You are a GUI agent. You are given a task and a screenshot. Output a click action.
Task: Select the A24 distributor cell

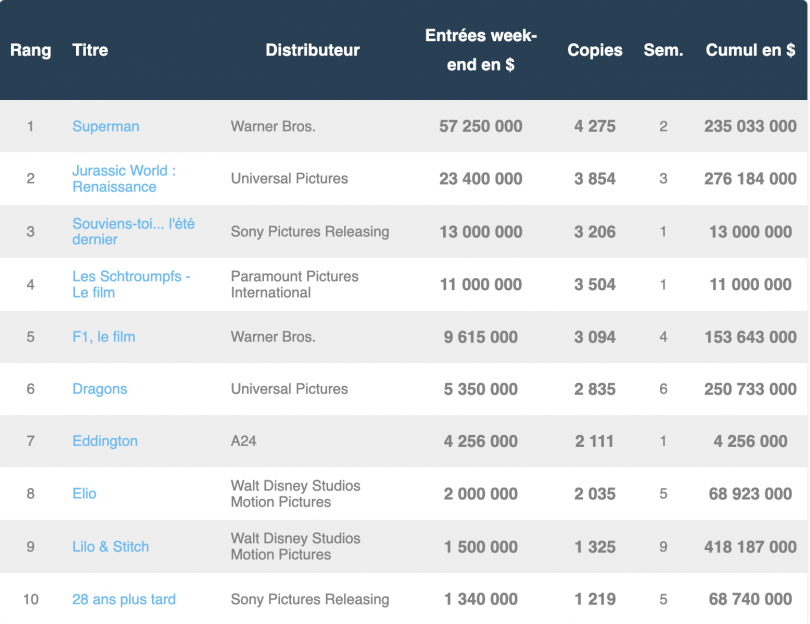(x=243, y=441)
